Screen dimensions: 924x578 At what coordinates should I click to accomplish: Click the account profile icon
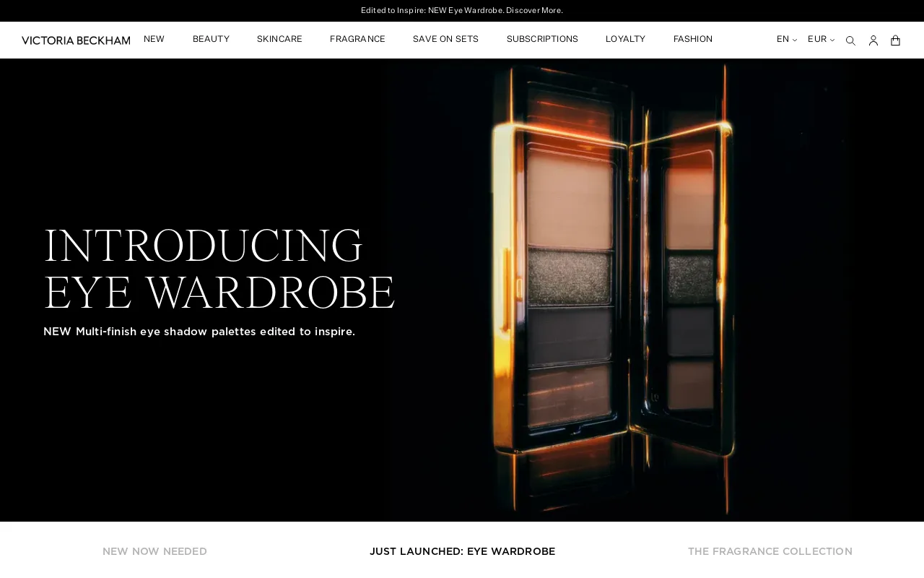pyautogui.click(x=873, y=40)
